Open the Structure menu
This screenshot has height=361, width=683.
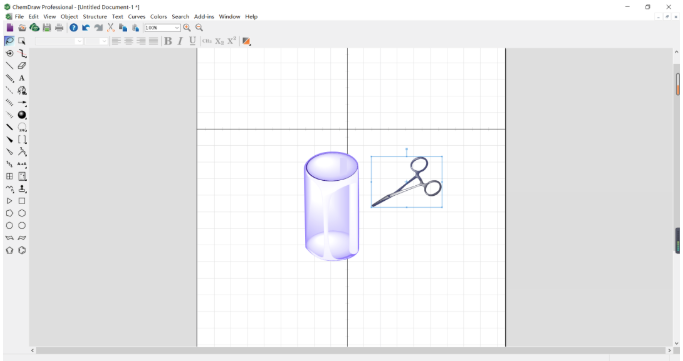[95, 17]
